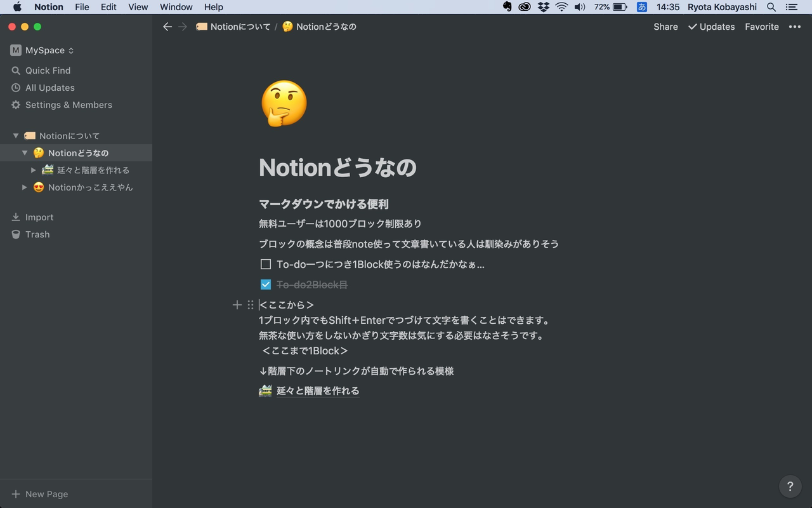Click the ブロックの概念は普段note paragraph

point(409,244)
